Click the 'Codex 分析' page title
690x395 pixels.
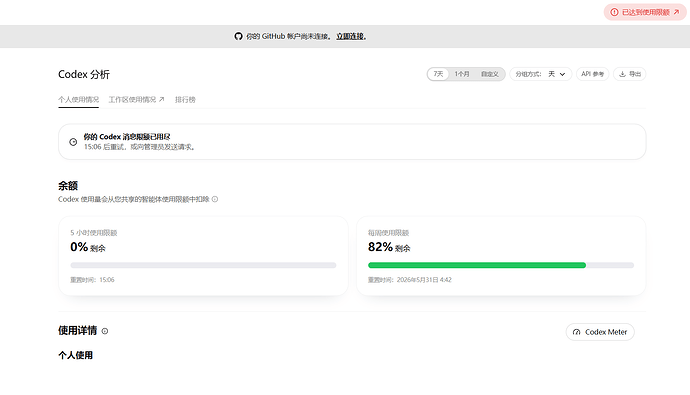point(84,74)
